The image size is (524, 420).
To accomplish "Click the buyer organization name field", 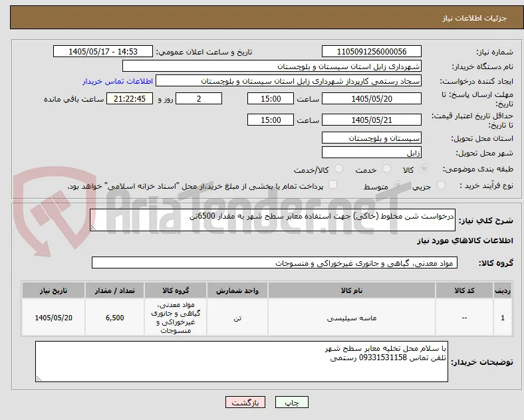I will [272, 66].
